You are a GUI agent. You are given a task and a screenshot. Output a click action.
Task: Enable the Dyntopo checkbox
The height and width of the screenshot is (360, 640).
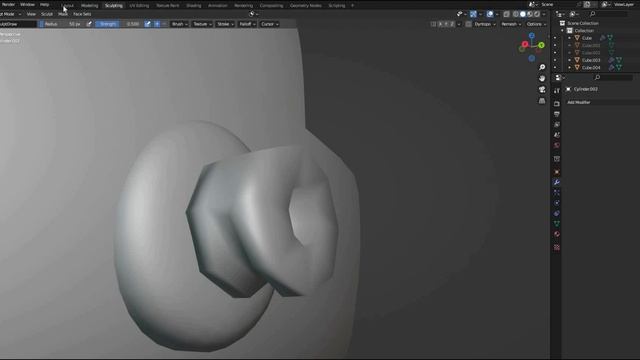(468, 24)
